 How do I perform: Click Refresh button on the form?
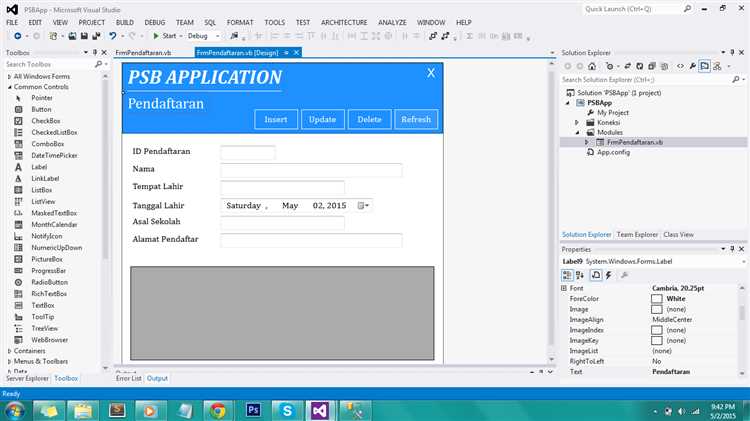point(416,120)
